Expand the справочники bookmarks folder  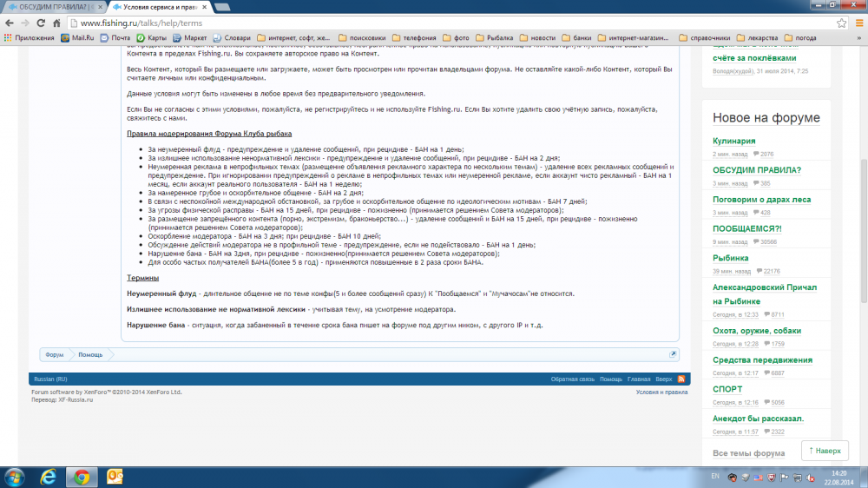coord(702,38)
